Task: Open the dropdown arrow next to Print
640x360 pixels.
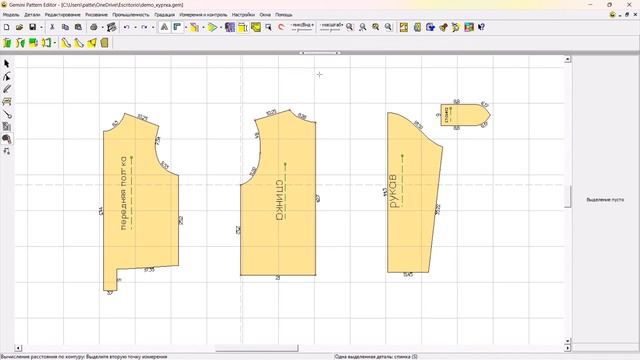Action: (x=102, y=27)
